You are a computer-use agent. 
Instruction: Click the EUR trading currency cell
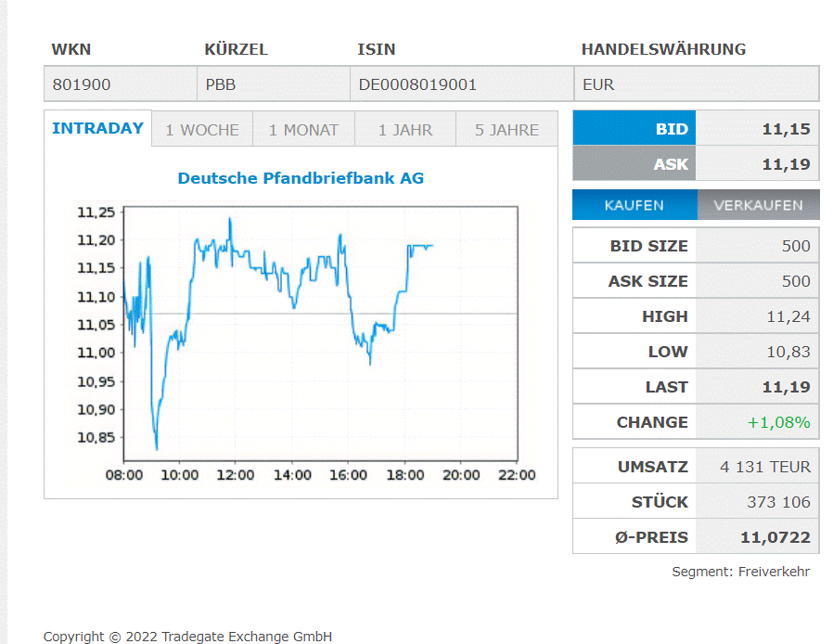pyautogui.click(x=697, y=84)
